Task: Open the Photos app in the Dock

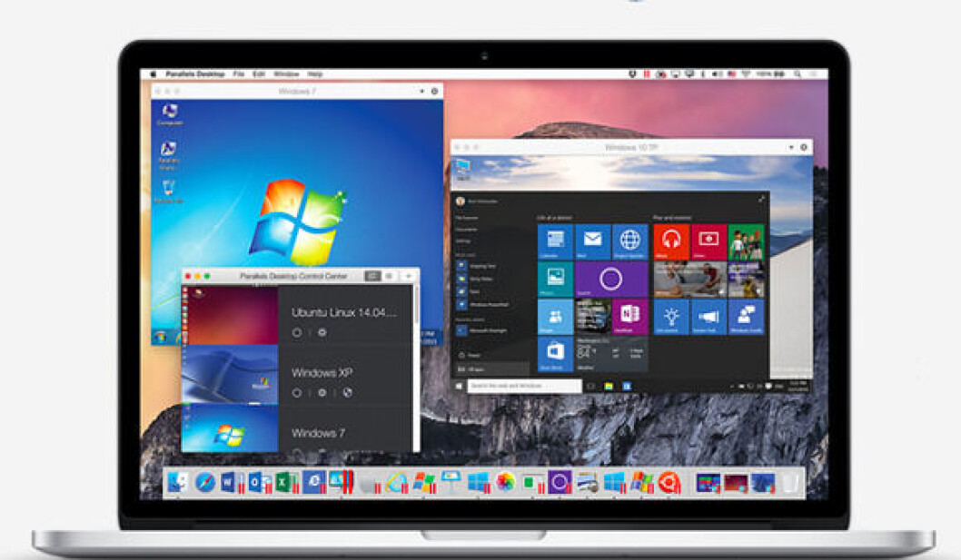Action: 505,483
